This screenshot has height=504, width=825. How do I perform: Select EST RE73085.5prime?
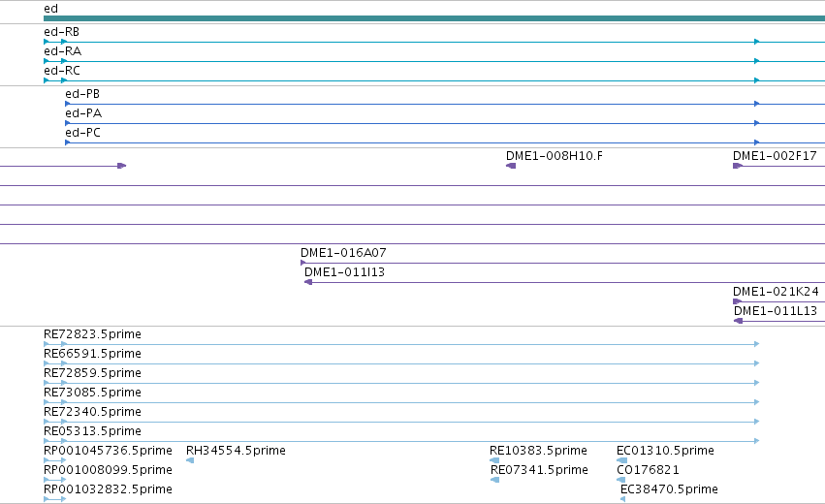(x=93, y=393)
